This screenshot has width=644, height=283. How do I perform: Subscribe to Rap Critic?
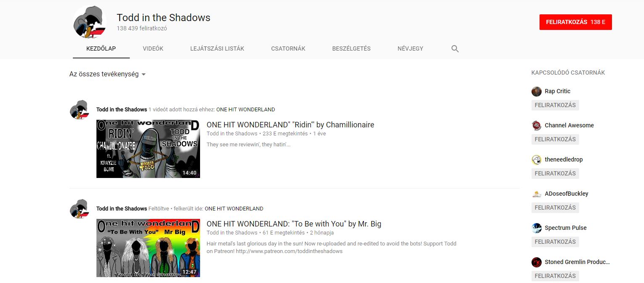pyautogui.click(x=555, y=105)
